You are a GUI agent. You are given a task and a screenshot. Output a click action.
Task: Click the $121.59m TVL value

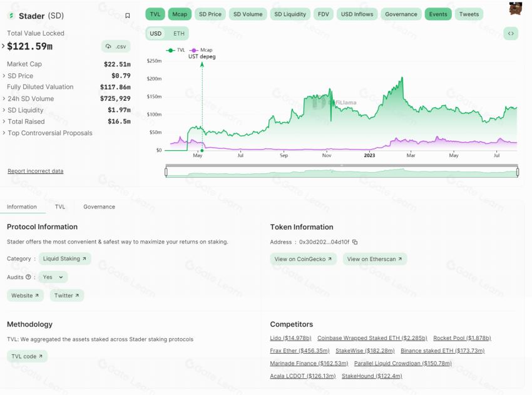pyautogui.click(x=30, y=46)
